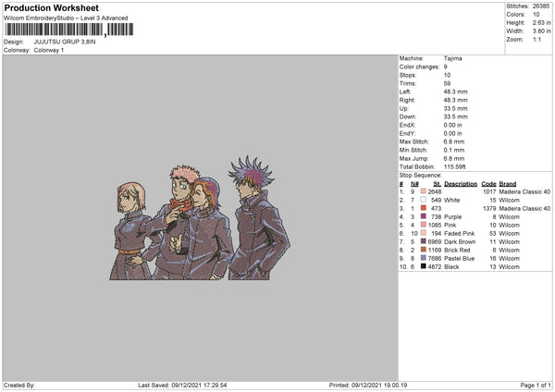Click the White color swatch
Image resolution: width=555 pixels, height=392 pixels.
point(424,200)
